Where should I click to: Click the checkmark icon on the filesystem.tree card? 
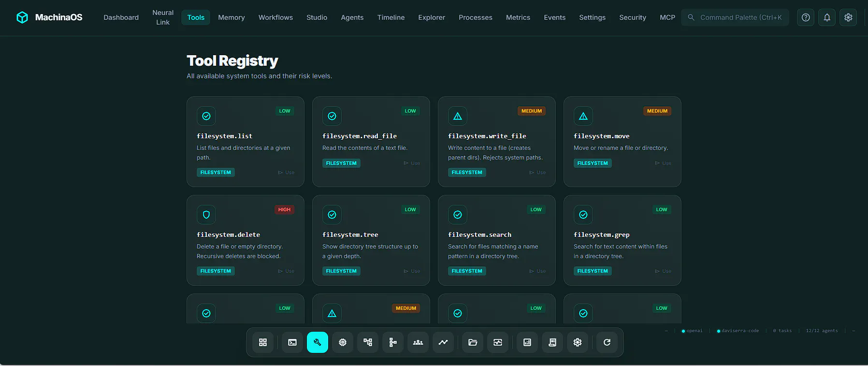tap(332, 215)
